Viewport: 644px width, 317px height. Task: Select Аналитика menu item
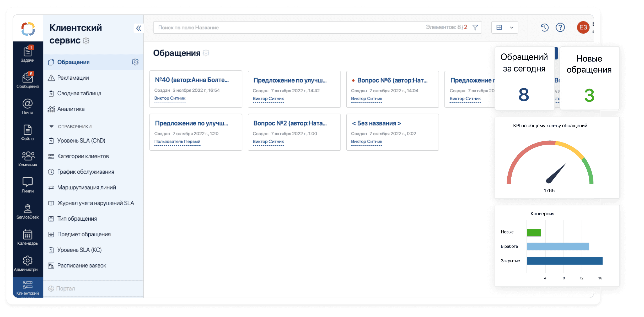pos(71,109)
